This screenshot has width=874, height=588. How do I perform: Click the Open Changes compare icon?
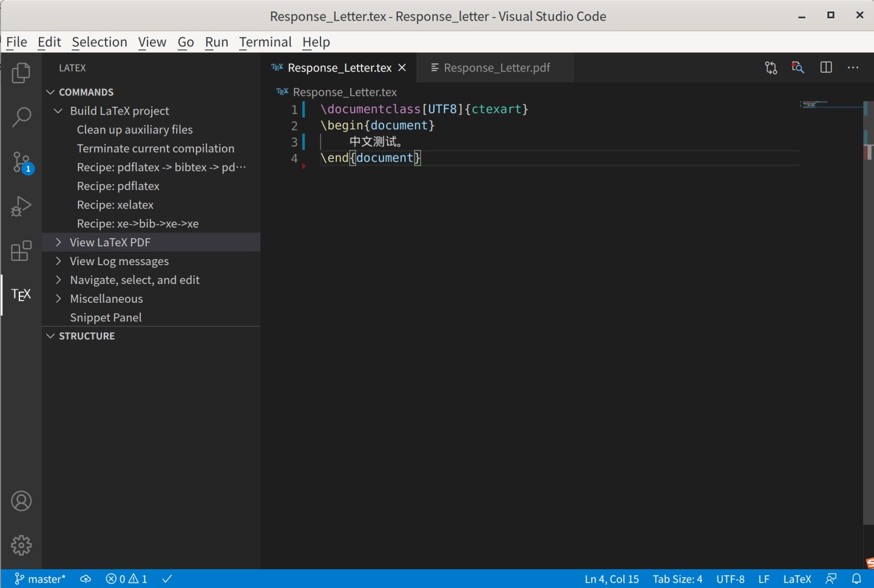(x=771, y=67)
